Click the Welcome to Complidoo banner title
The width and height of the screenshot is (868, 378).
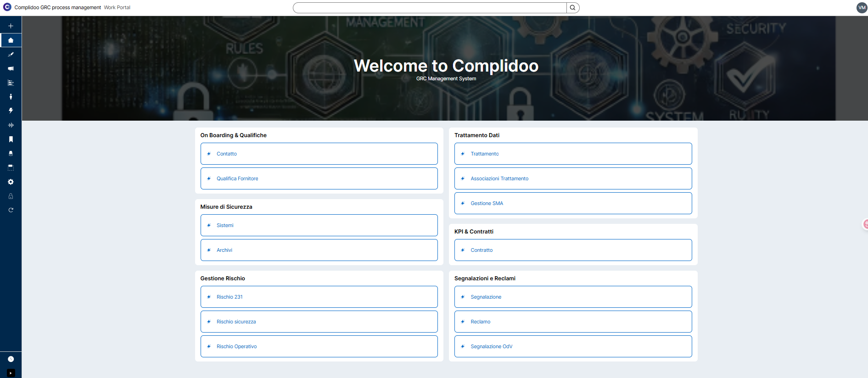point(446,66)
